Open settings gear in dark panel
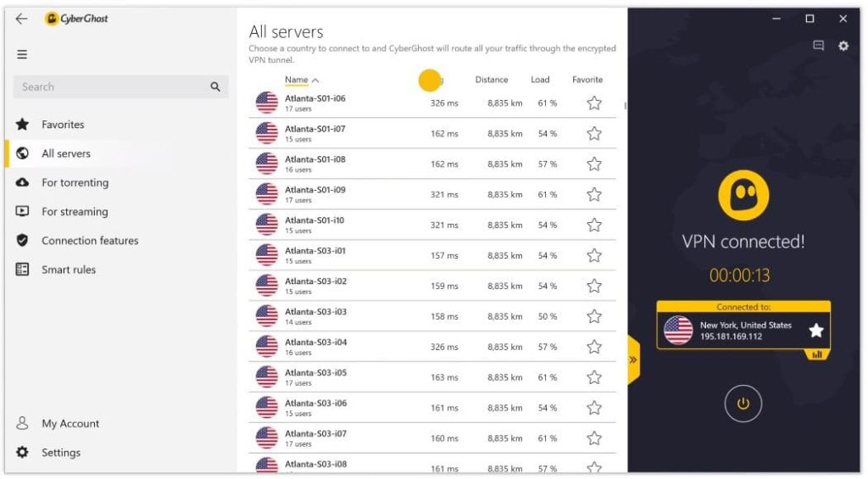The height and width of the screenshot is (479, 868). point(843,46)
